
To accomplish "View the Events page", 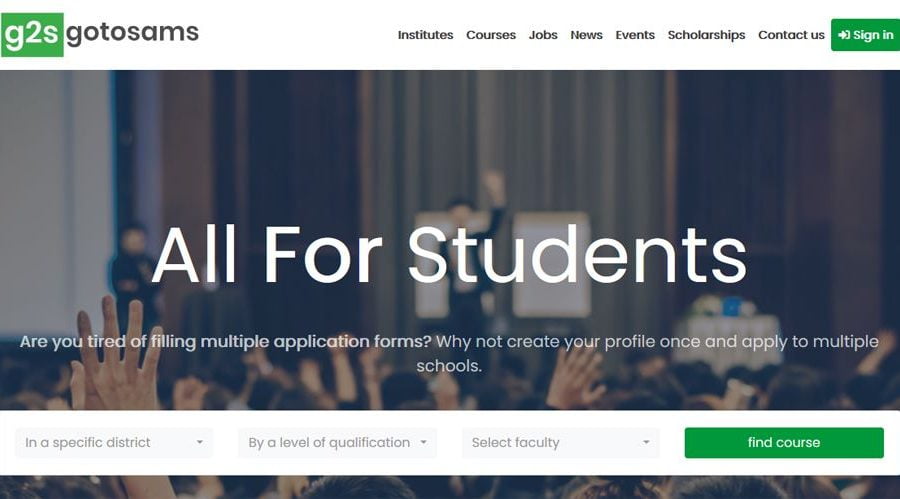I will point(635,35).
